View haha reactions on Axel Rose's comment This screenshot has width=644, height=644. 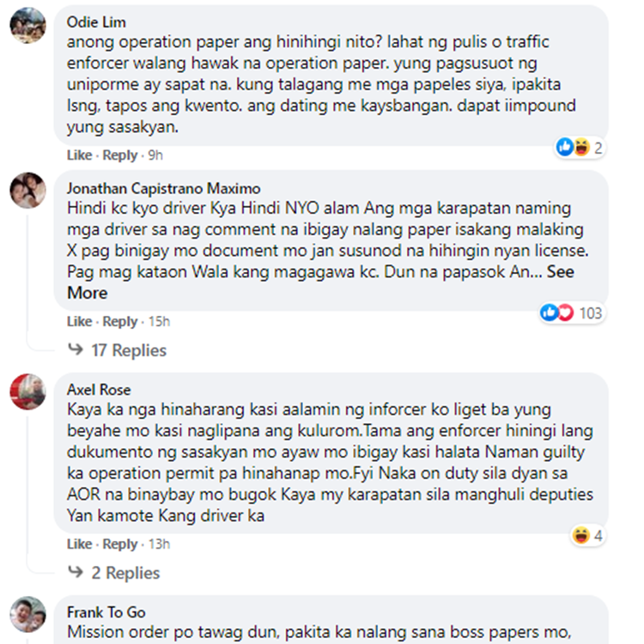[587, 536]
